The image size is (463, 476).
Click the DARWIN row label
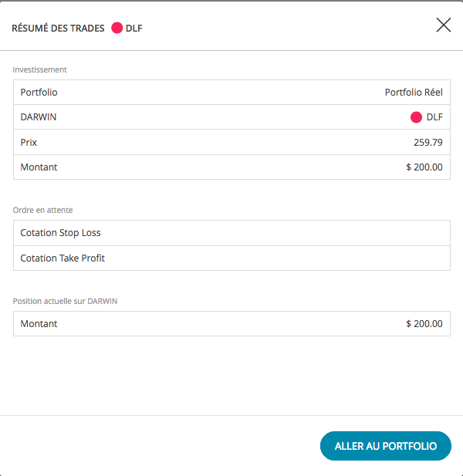[x=39, y=117]
